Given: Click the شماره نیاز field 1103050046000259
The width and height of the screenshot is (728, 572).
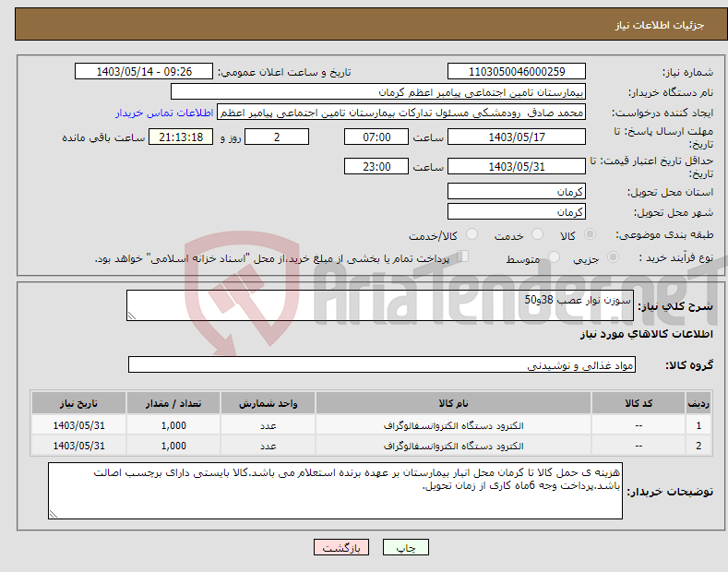Looking at the screenshot, I should pos(517,72).
